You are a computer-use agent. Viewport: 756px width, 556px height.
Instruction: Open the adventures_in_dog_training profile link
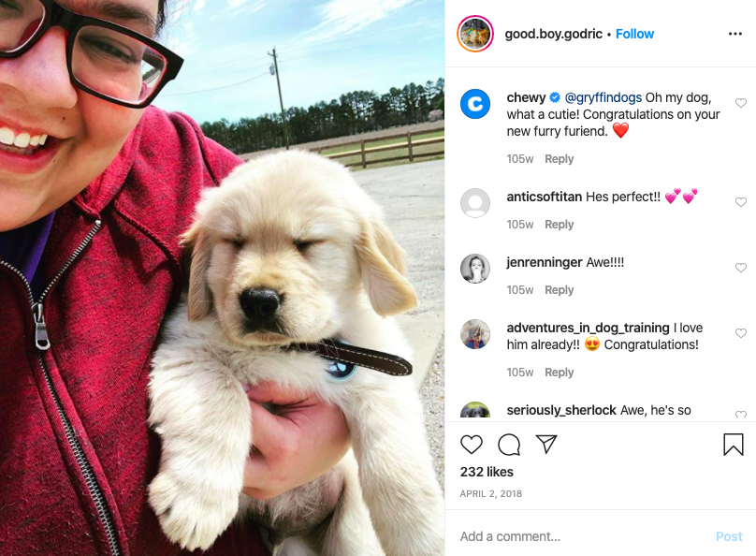tap(588, 328)
